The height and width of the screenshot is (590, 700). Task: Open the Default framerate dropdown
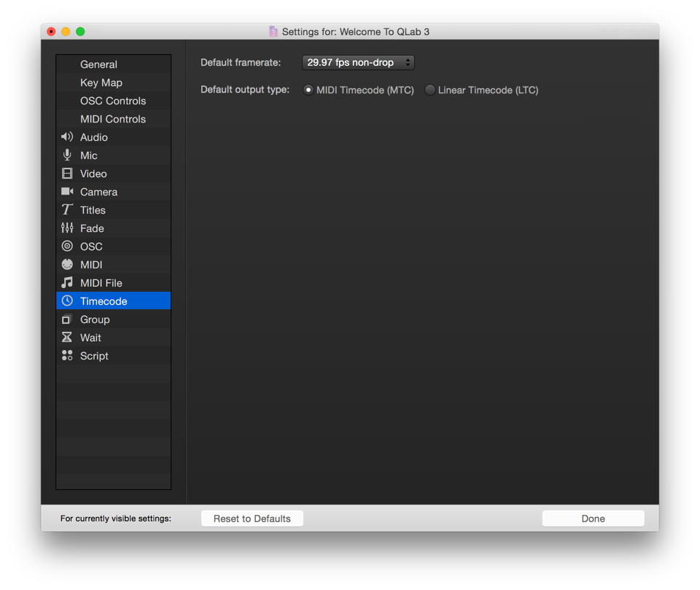(358, 63)
